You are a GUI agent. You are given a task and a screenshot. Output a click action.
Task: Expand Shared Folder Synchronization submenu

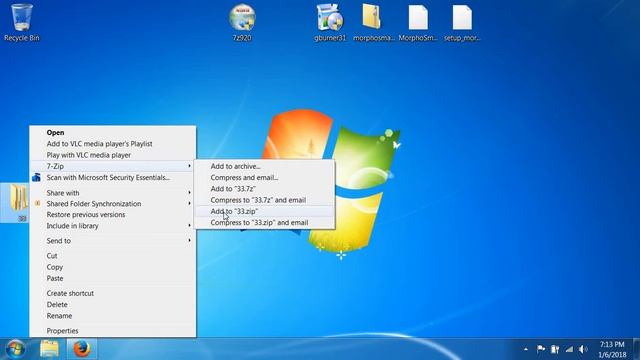(x=113, y=204)
